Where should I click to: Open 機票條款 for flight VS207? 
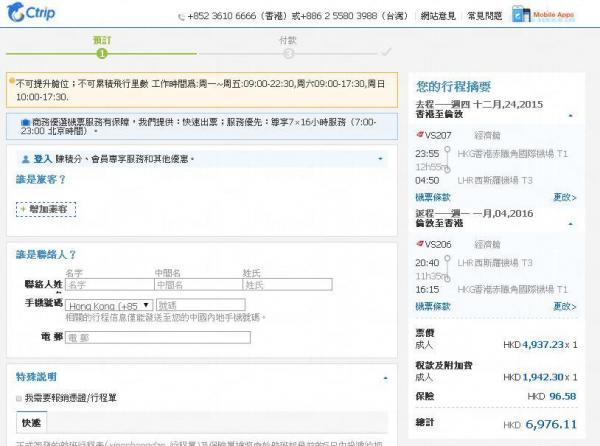[433, 197]
